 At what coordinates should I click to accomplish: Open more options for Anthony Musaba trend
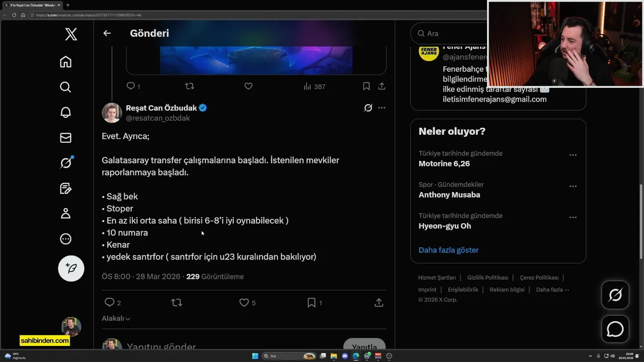573,187
